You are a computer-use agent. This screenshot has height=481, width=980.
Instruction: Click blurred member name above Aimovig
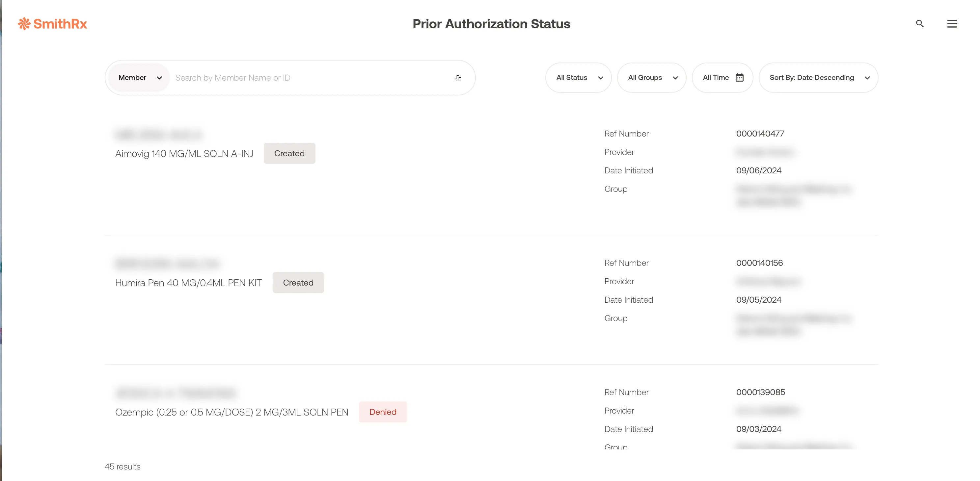pos(159,134)
